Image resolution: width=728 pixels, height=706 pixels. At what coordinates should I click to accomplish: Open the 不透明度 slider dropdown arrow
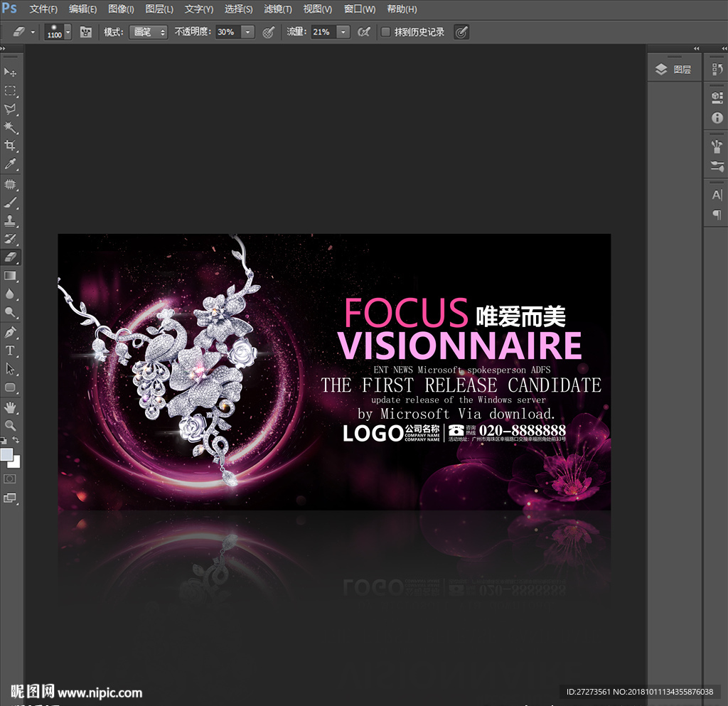pyautogui.click(x=248, y=32)
